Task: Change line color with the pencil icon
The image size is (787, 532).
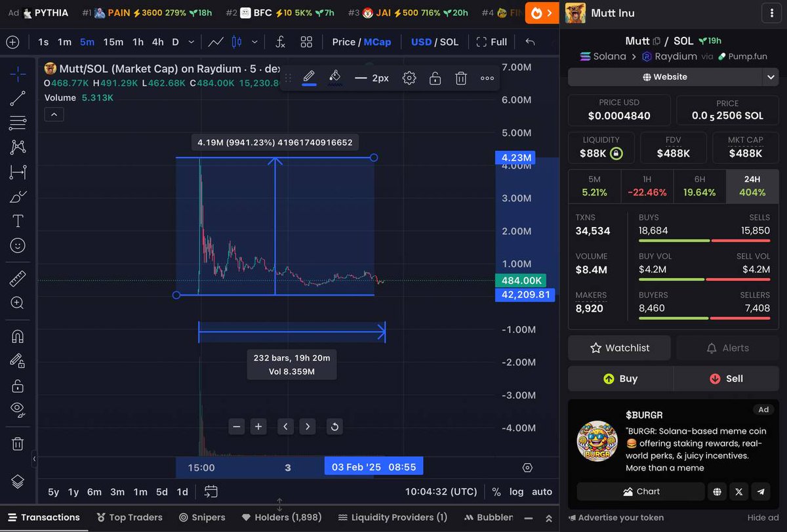Action: (309, 78)
